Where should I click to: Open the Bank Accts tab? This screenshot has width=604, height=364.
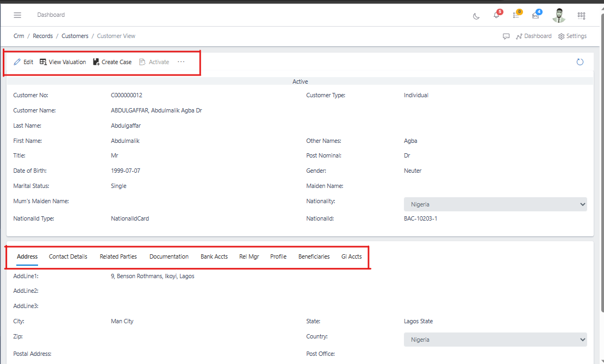coord(214,256)
